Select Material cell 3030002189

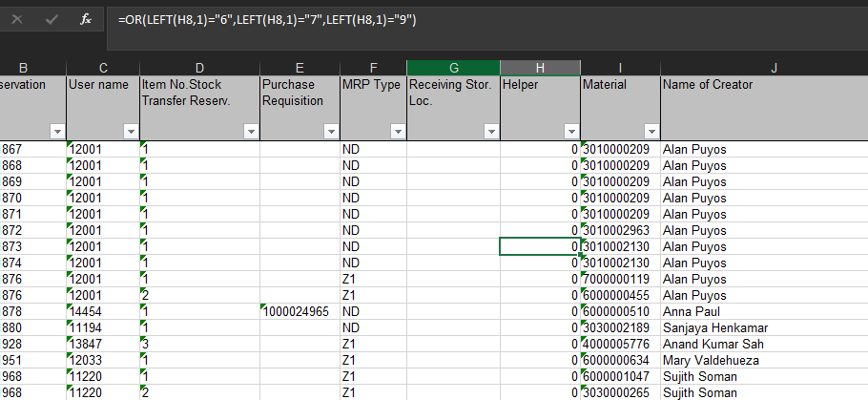point(620,328)
